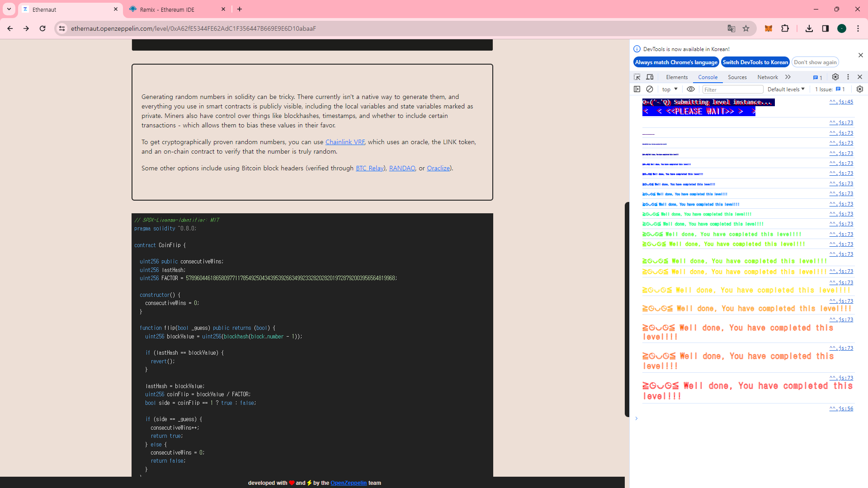View site information icon in address bar

coord(62,28)
